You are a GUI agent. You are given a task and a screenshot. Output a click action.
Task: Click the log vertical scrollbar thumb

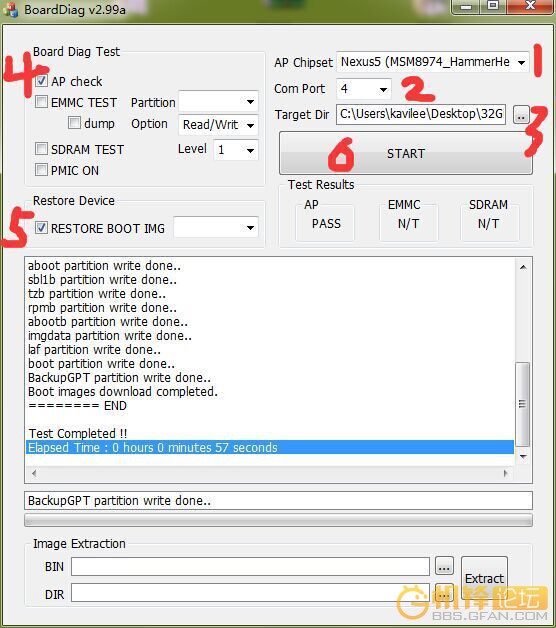coord(522,404)
